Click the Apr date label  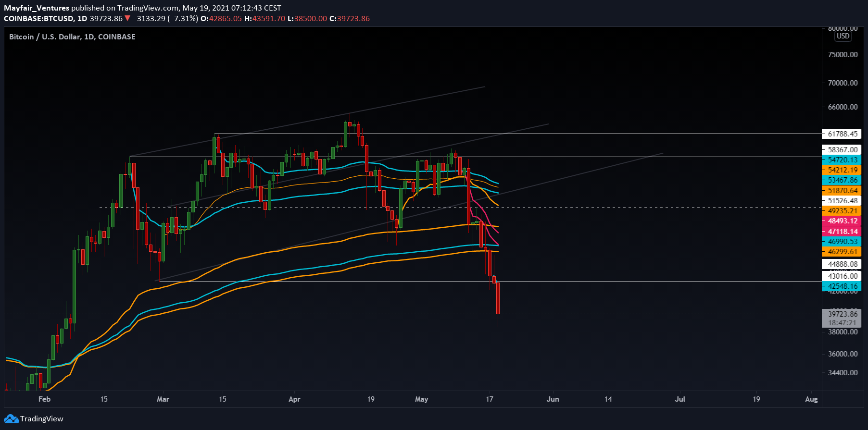tap(294, 399)
